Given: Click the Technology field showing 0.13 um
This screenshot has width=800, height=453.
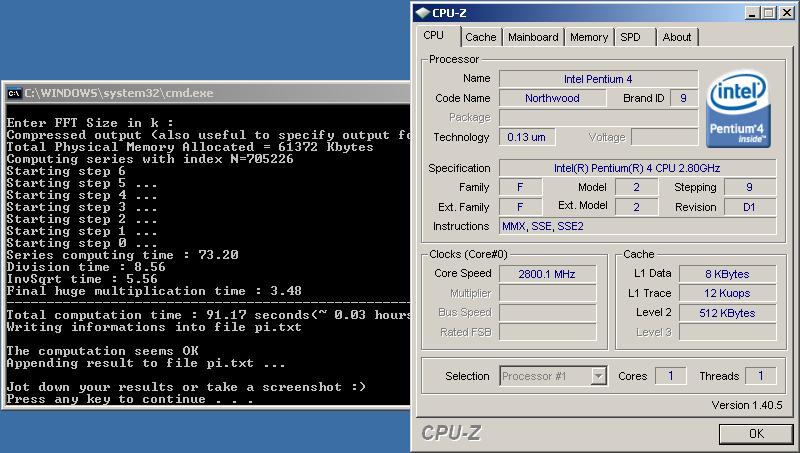Looking at the screenshot, I should point(527,137).
